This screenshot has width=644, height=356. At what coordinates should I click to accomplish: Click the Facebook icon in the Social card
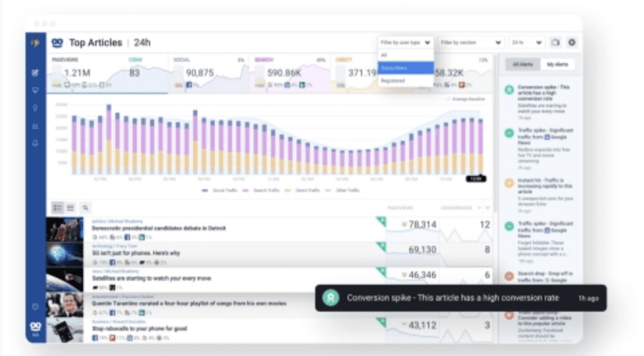(189, 85)
